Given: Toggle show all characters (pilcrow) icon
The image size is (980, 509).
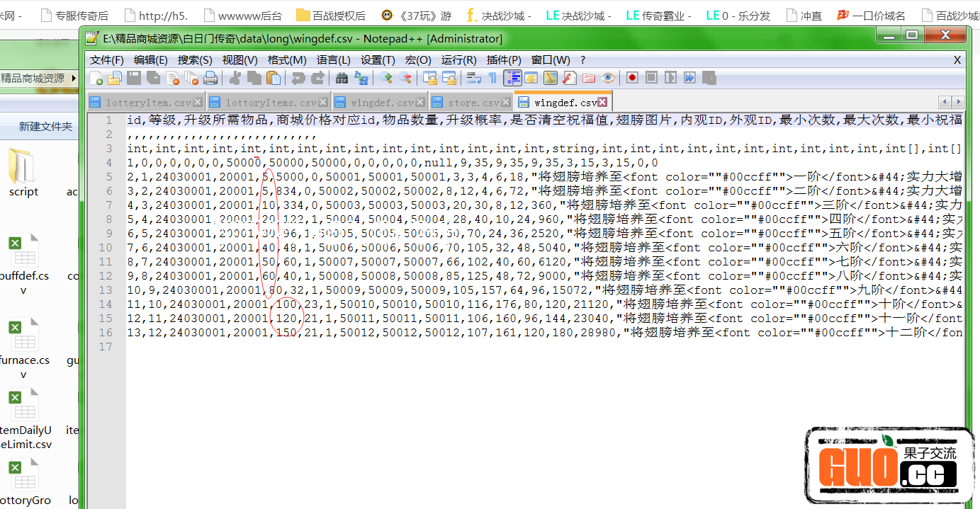Looking at the screenshot, I should 492,78.
